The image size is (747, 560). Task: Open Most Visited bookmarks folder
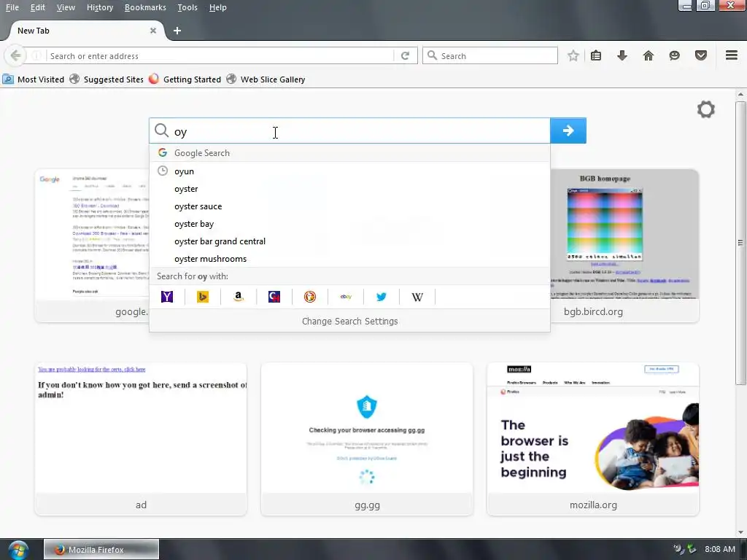click(34, 79)
